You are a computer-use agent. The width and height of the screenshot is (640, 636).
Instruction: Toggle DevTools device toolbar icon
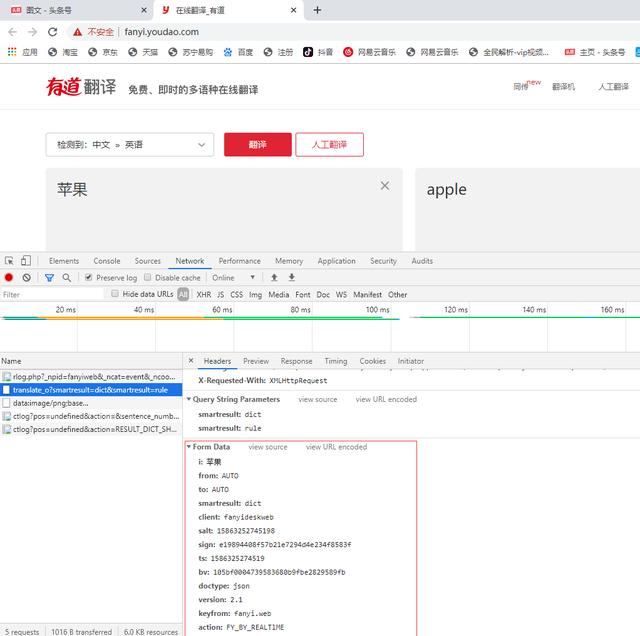(25, 260)
